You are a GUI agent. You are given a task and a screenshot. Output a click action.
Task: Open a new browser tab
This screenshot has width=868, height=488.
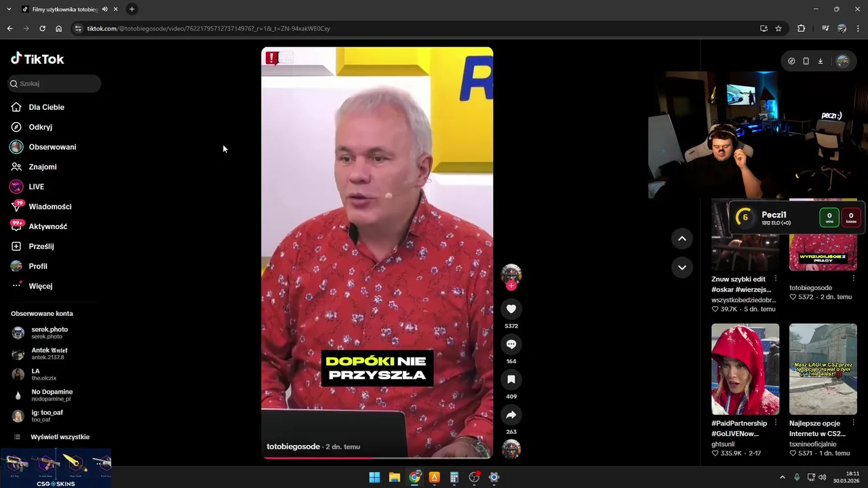point(132,9)
